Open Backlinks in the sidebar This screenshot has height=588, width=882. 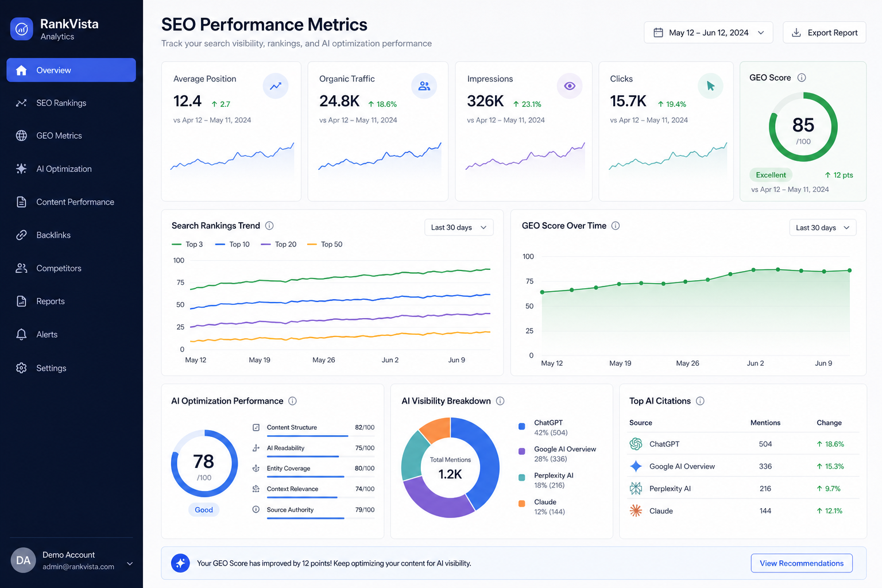pyautogui.click(x=71, y=235)
